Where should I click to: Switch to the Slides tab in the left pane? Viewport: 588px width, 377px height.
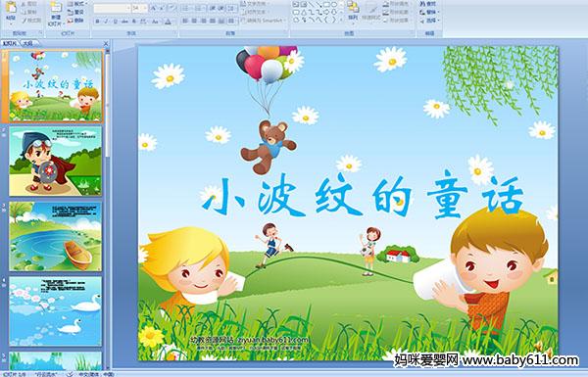click(x=10, y=43)
